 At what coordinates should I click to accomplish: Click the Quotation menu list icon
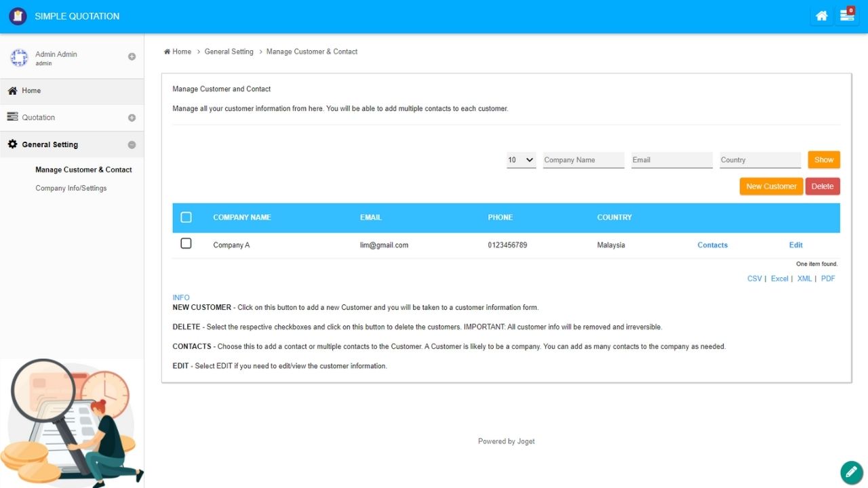tap(12, 117)
